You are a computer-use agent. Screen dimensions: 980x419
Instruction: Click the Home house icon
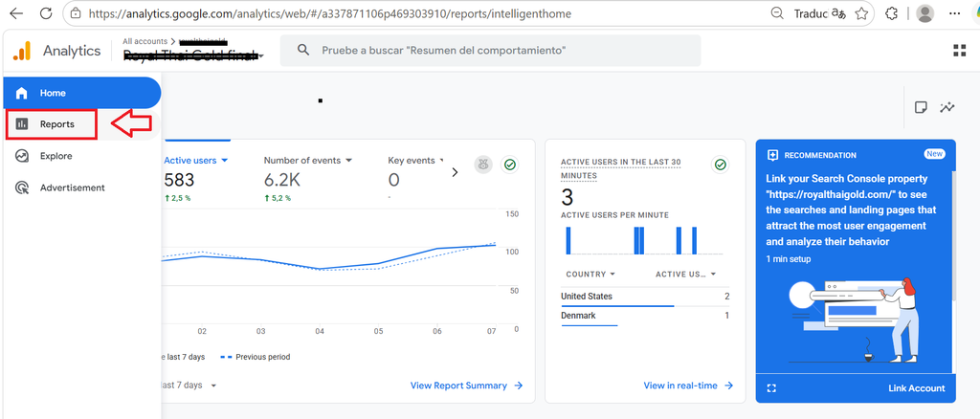21,93
